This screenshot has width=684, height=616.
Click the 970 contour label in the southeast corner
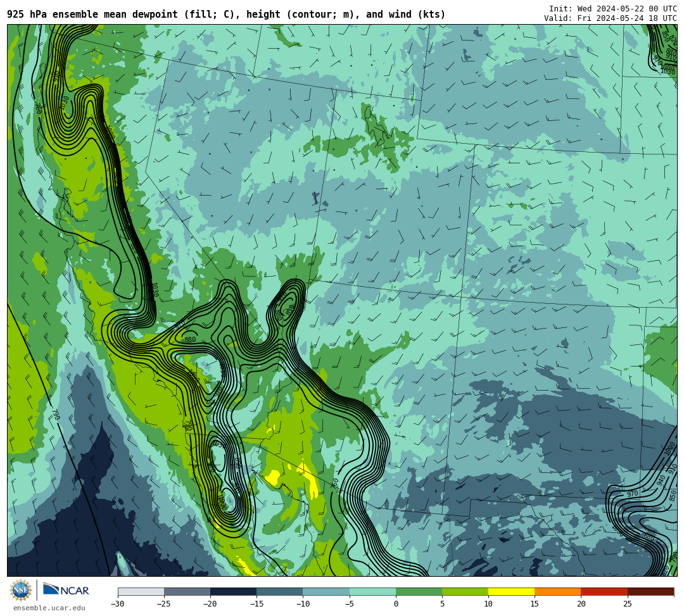[x=633, y=494]
